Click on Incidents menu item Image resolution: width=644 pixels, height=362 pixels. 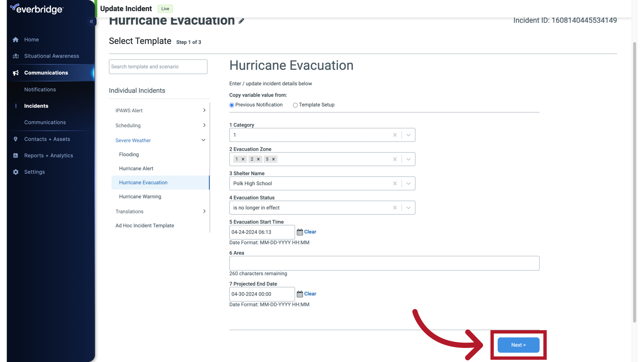[x=36, y=106]
